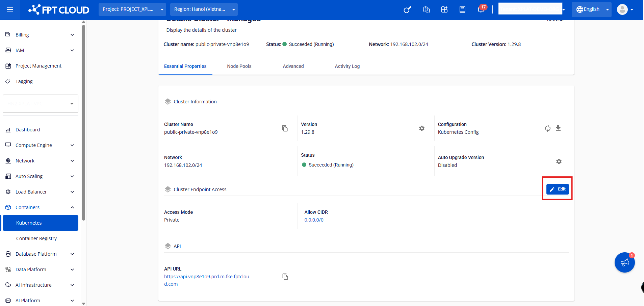
Task: Toggle the hamburger menu in header
Action: [10, 9]
